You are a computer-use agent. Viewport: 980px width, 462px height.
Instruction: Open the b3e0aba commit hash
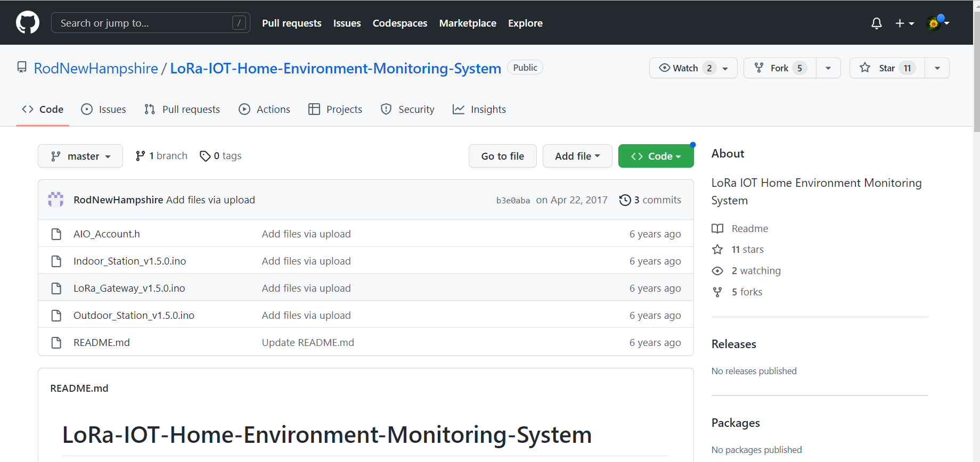click(x=513, y=201)
